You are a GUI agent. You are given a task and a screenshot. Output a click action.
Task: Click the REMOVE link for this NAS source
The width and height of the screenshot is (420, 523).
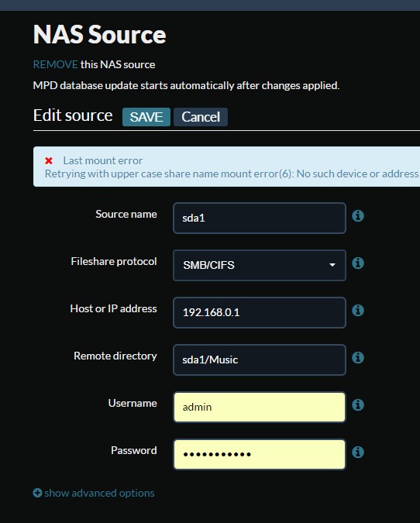point(55,64)
